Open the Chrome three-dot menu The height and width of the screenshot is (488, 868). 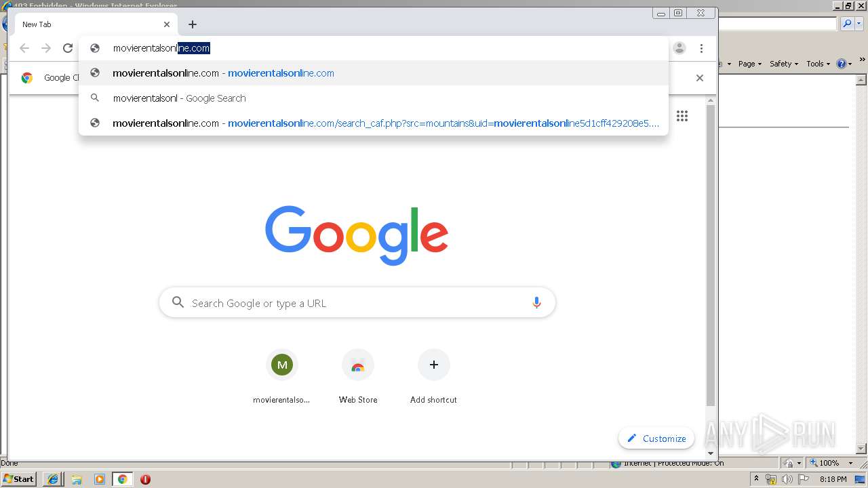coord(701,48)
